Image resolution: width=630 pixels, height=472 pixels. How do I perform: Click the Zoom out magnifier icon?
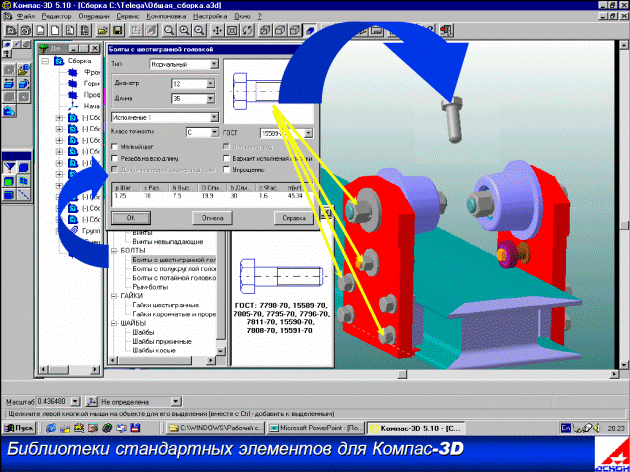tap(199, 30)
